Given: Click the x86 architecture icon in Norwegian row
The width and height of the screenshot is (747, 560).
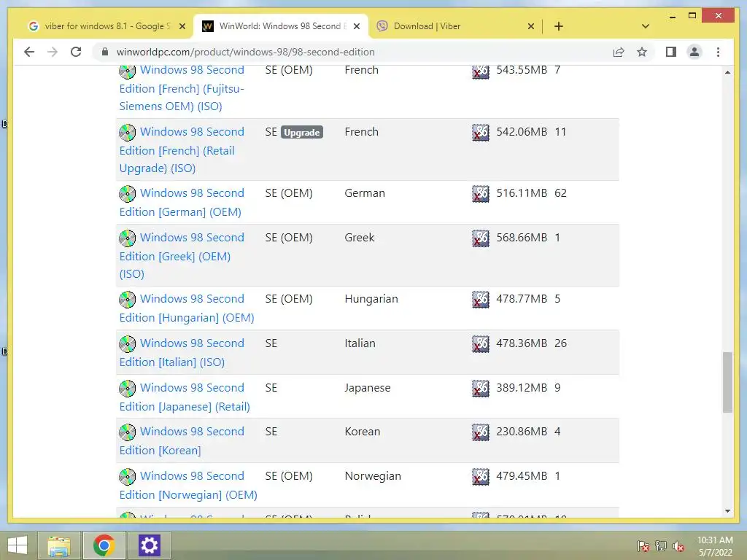Looking at the screenshot, I should pyautogui.click(x=481, y=476).
